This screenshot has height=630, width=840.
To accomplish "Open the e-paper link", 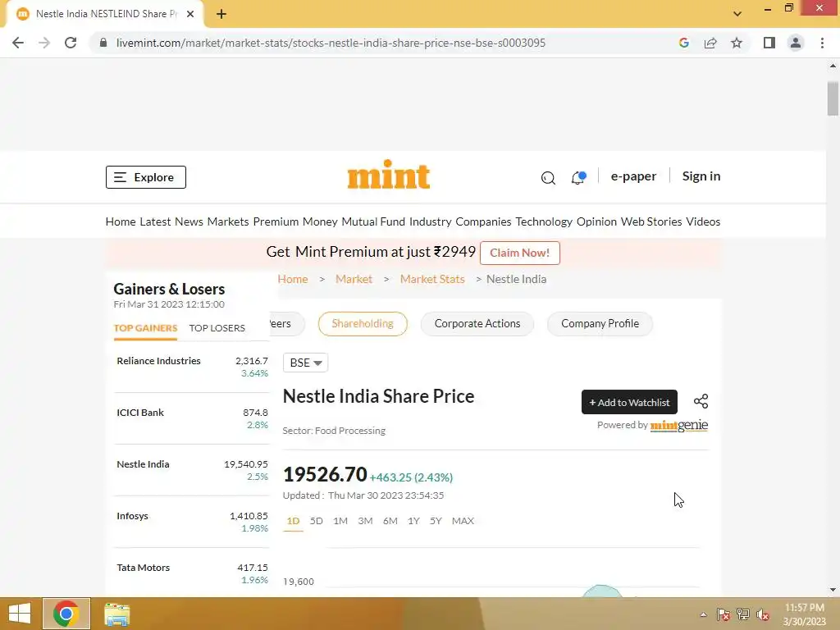I will [633, 176].
